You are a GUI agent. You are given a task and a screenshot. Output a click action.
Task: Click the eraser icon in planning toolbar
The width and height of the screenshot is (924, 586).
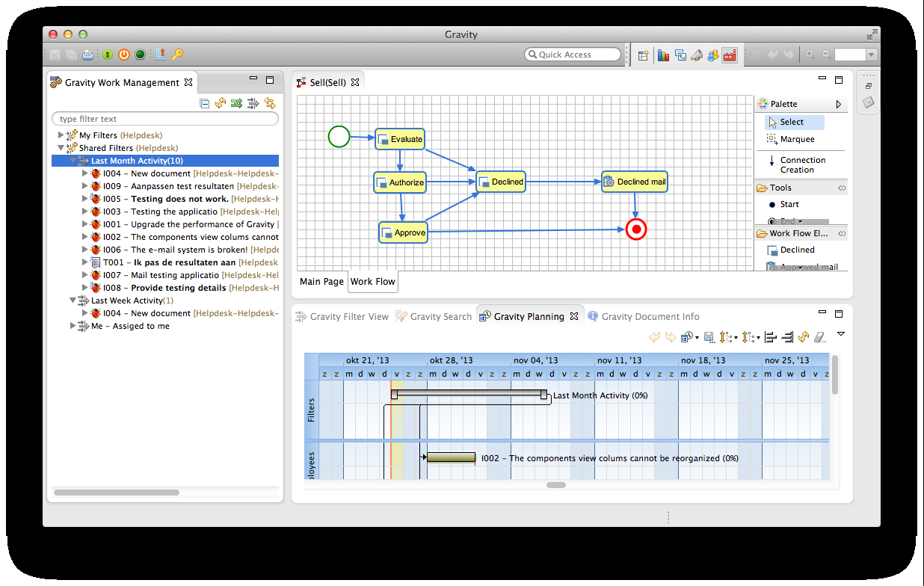point(820,337)
